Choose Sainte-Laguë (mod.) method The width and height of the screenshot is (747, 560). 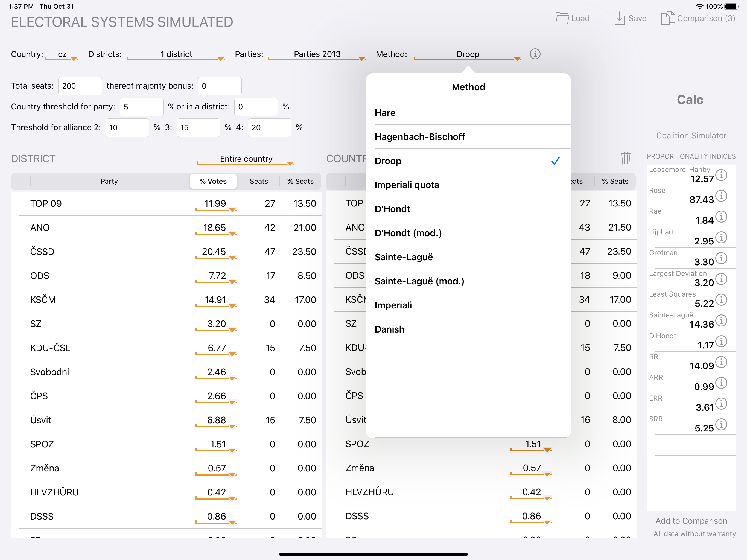468,281
